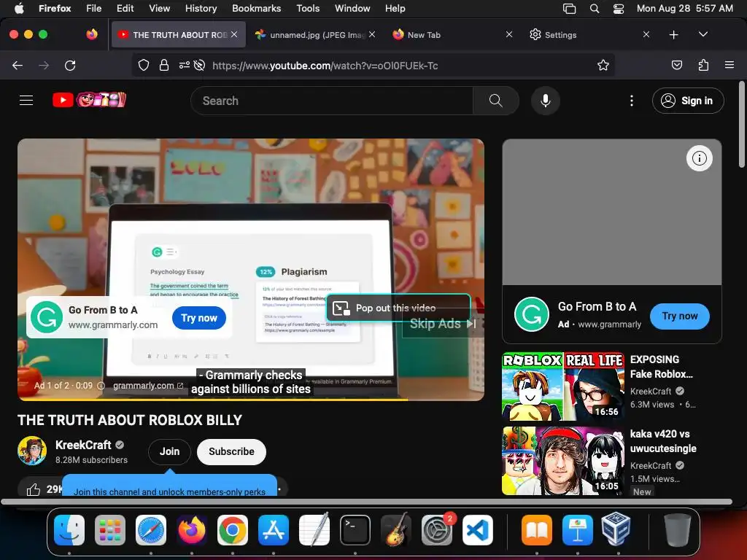Open Firefox View pinned icon

tap(92, 34)
